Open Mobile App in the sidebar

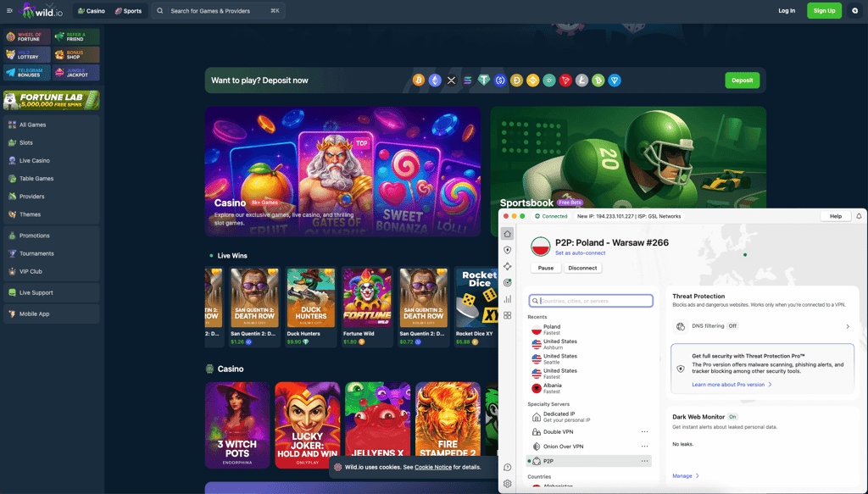point(52,314)
